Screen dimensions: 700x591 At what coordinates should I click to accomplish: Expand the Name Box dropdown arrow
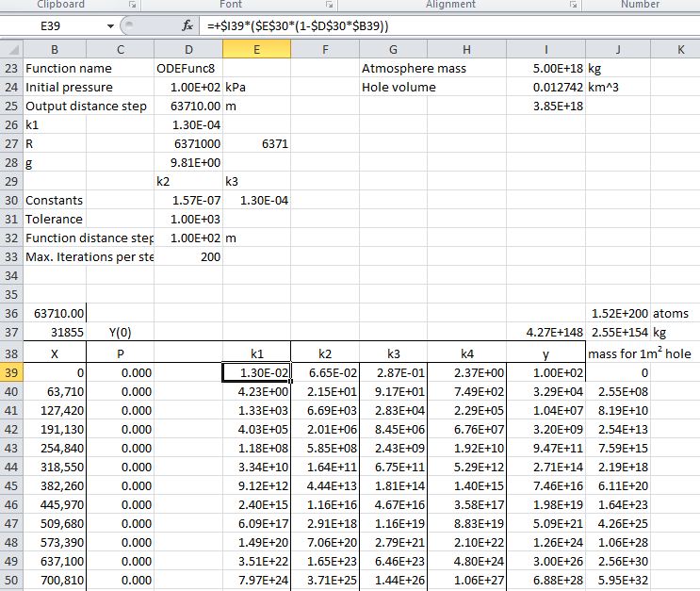coord(112,25)
